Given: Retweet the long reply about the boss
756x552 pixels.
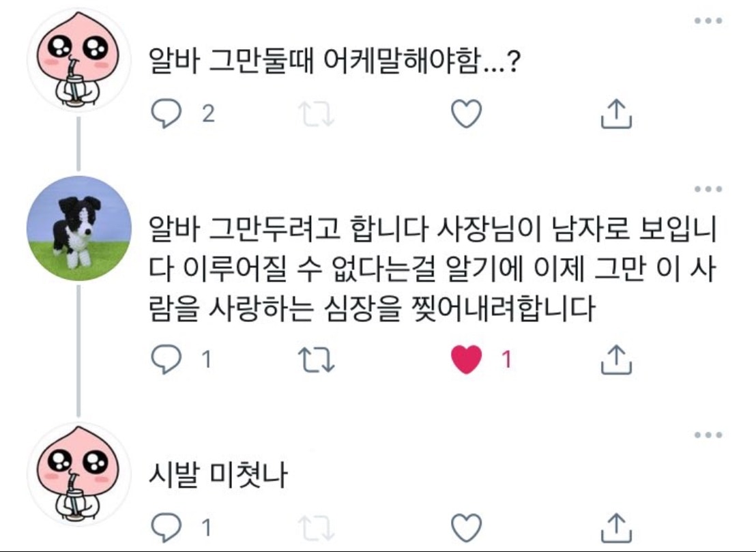Looking at the screenshot, I should tap(315, 359).
